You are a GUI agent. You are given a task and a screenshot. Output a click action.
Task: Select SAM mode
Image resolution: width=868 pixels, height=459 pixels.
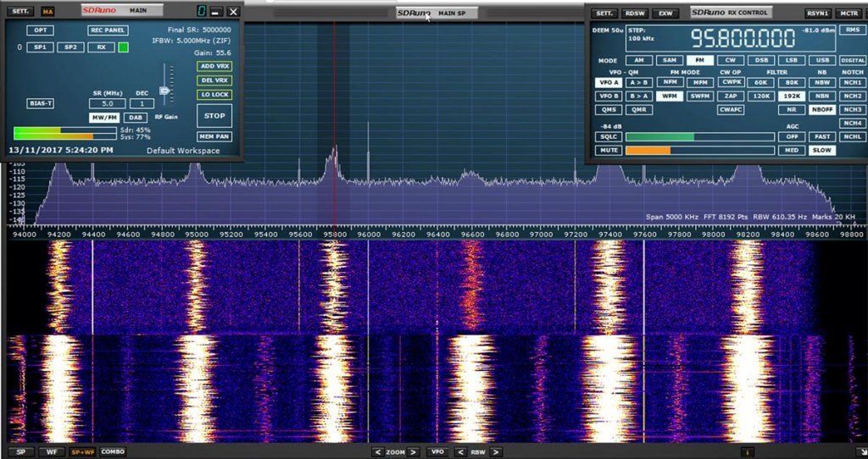pyautogui.click(x=670, y=60)
